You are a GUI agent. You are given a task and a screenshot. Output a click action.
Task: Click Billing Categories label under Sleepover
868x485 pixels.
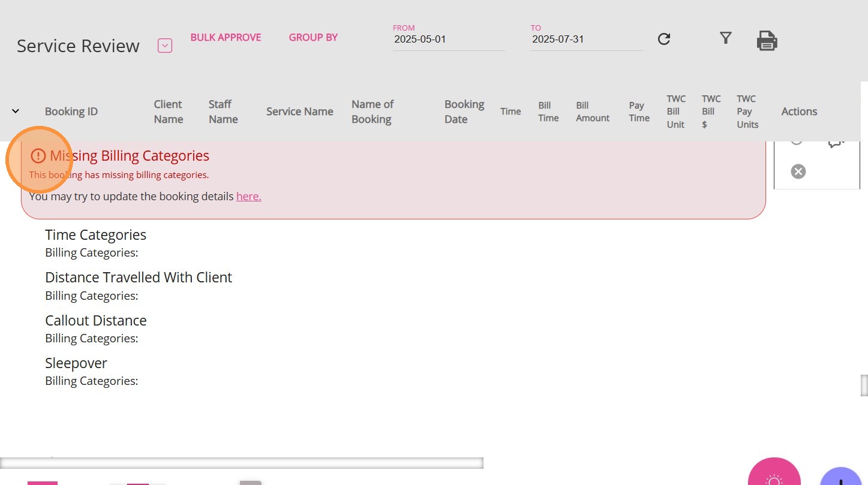92,381
